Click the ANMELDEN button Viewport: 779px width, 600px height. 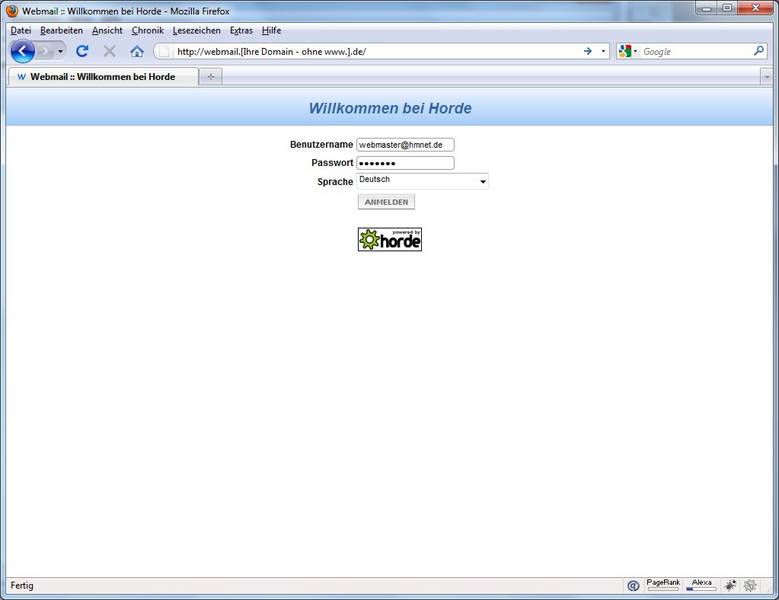click(386, 202)
